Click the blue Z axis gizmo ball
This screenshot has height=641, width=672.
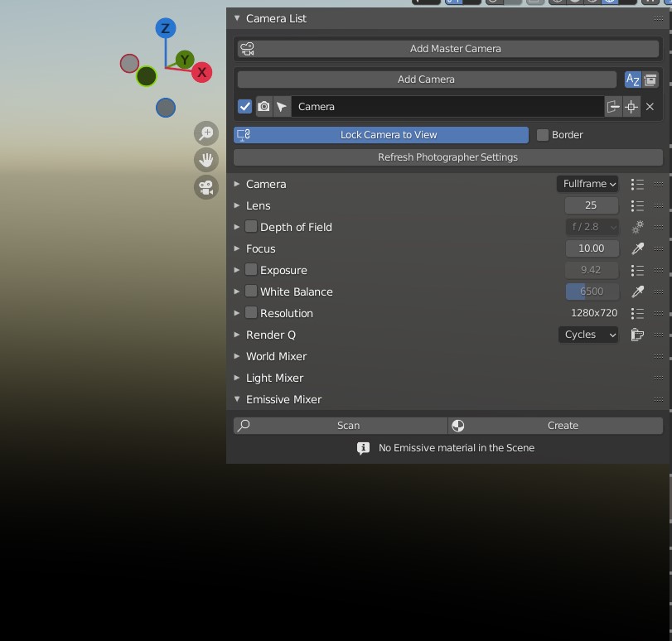[166, 28]
